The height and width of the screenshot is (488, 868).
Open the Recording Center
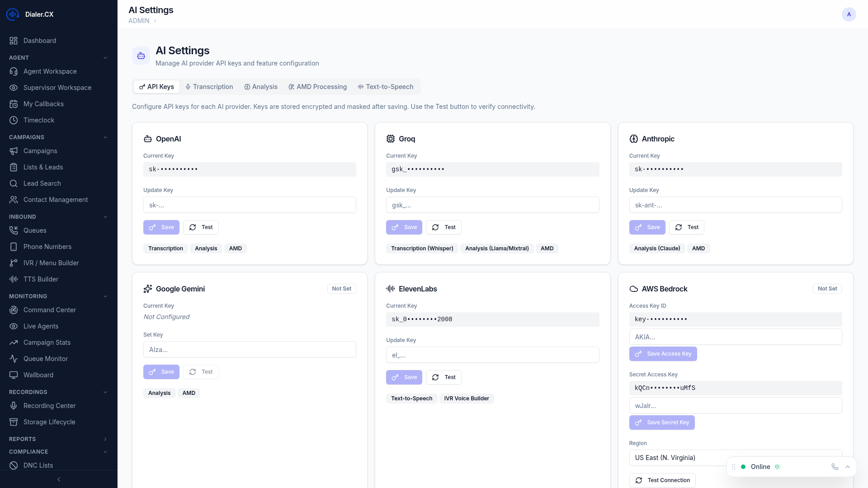point(50,405)
